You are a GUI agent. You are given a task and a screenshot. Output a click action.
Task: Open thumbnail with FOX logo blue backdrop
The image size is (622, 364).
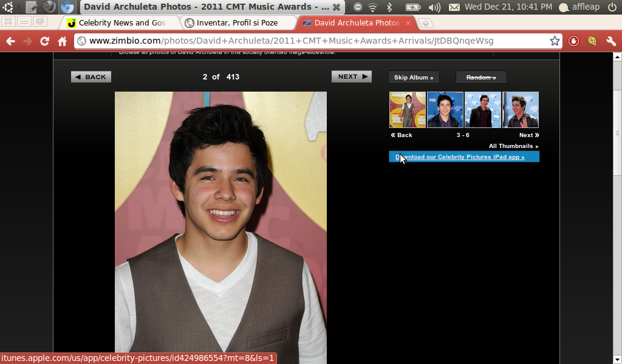click(445, 110)
